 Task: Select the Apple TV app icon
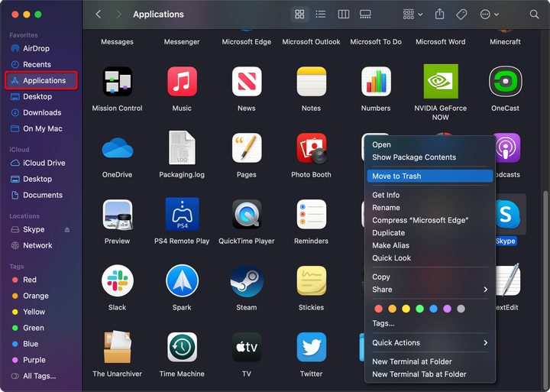pos(247,347)
